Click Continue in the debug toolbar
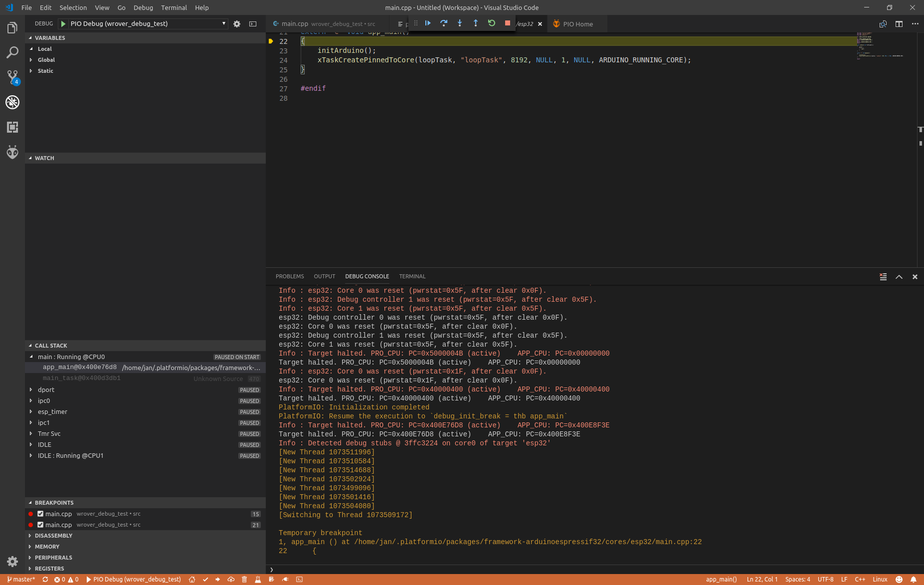924x585 pixels. click(x=428, y=23)
